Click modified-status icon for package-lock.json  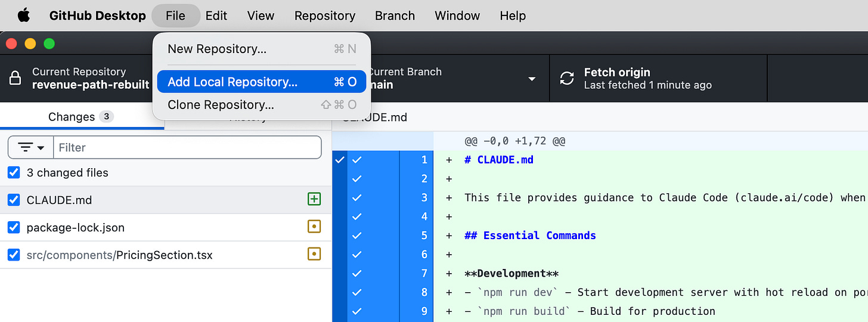point(314,227)
